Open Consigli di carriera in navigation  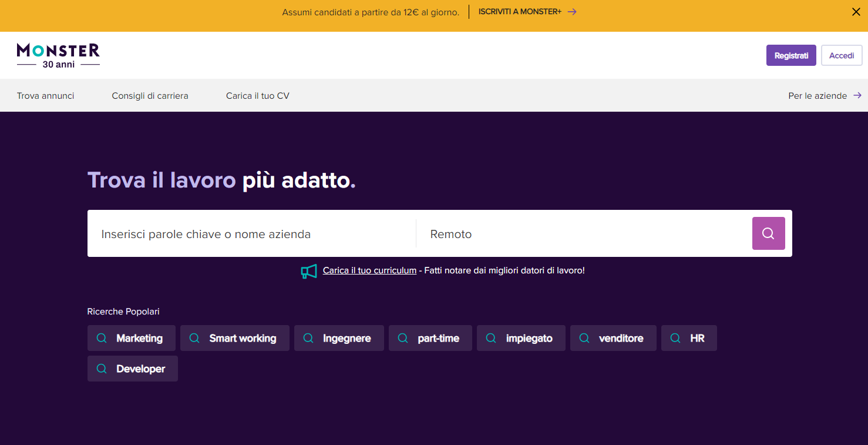pyautogui.click(x=150, y=95)
